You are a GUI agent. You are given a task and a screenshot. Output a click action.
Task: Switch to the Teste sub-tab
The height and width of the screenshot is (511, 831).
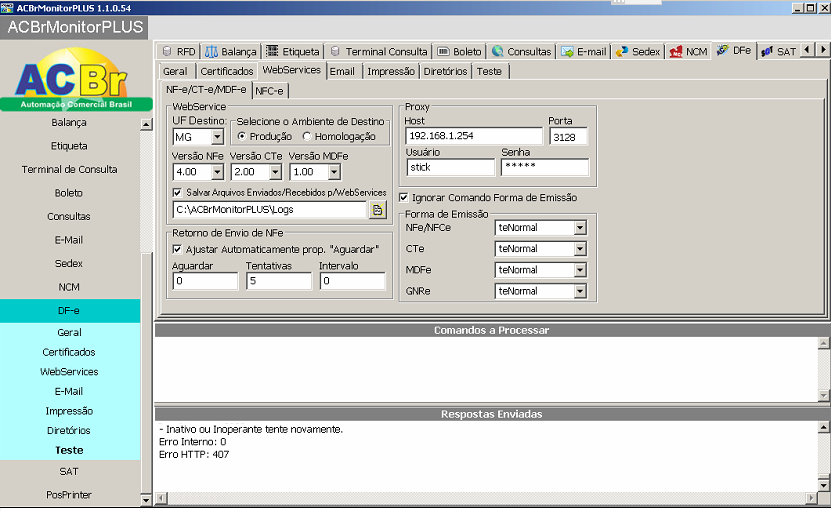click(x=489, y=72)
